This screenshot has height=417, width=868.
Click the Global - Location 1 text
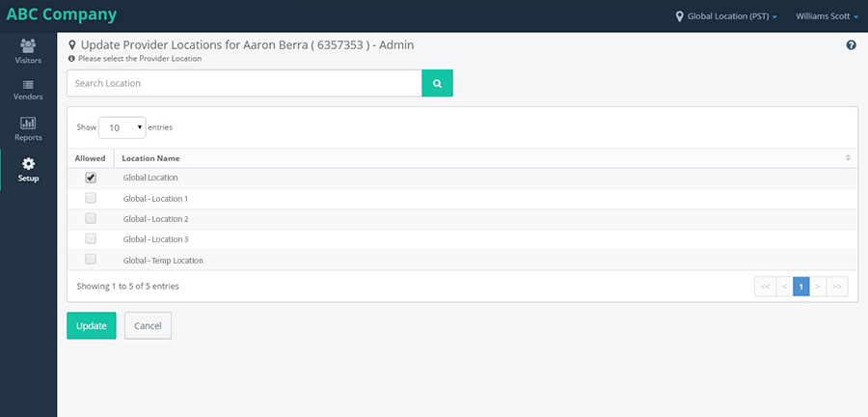(155, 198)
